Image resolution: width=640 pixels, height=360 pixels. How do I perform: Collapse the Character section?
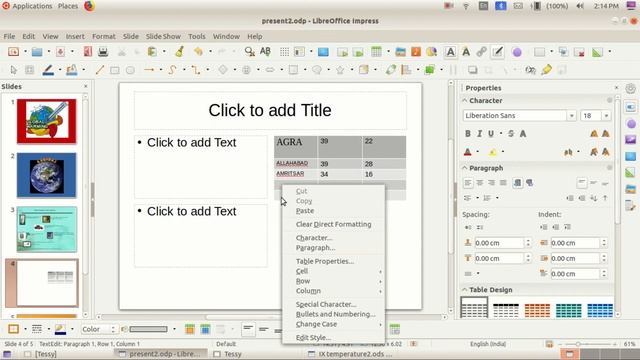pos(464,100)
